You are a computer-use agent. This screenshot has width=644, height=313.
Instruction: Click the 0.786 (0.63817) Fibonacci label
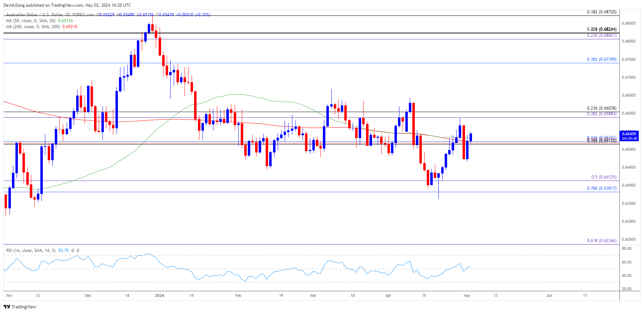[x=602, y=188]
